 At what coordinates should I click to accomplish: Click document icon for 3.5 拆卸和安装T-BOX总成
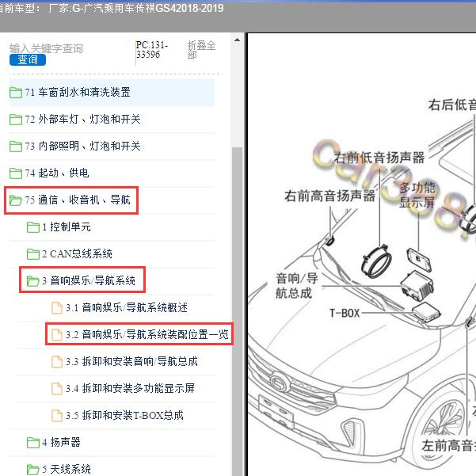point(57,416)
